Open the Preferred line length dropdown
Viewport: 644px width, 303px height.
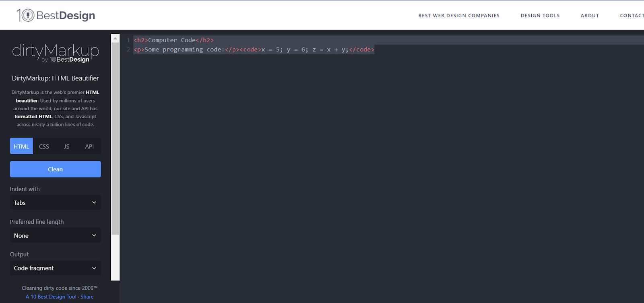[x=56, y=235]
